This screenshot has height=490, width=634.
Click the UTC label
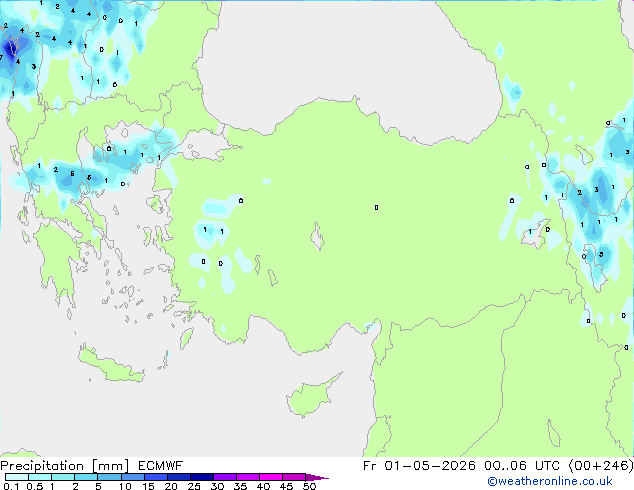coord(547,466)
